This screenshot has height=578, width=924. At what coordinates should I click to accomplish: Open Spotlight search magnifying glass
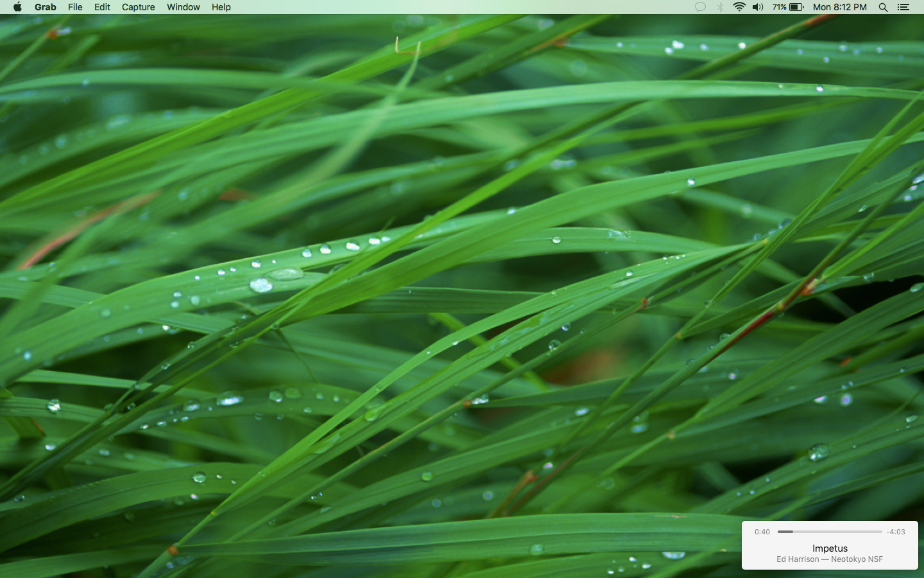pyautogui.click(x=883, y=7)
